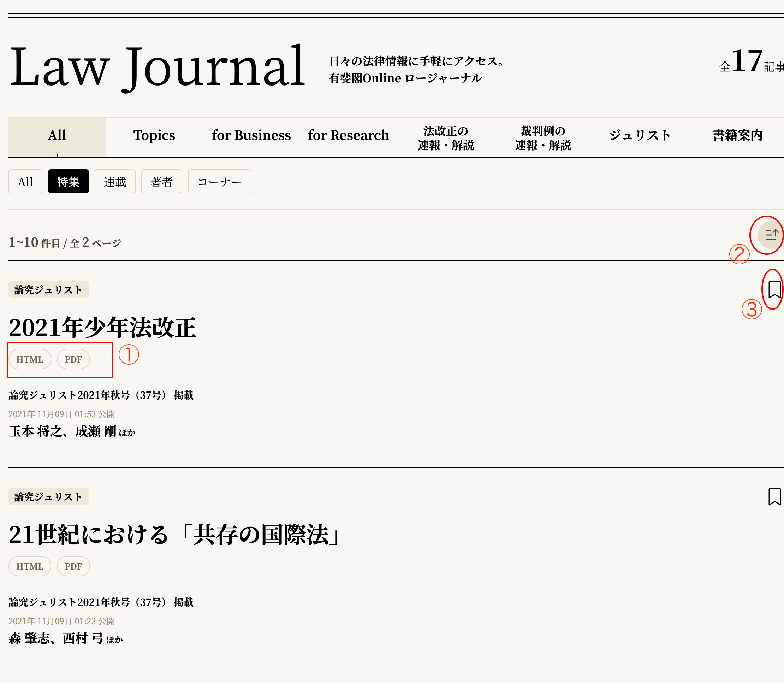Open PDF version of 共存の国際法 article

[73, 566]
